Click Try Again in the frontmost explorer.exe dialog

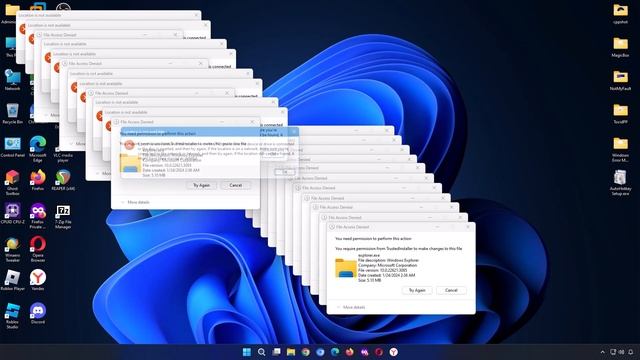(417, 290)
